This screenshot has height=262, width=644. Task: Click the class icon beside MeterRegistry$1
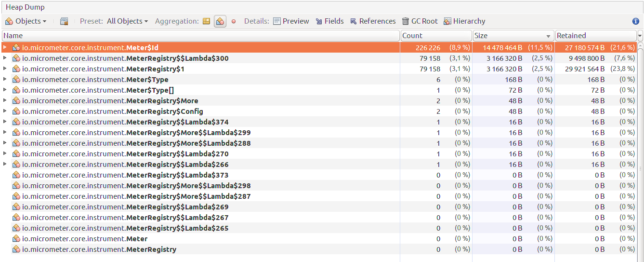pyautogui.click(x=16, y=69)
